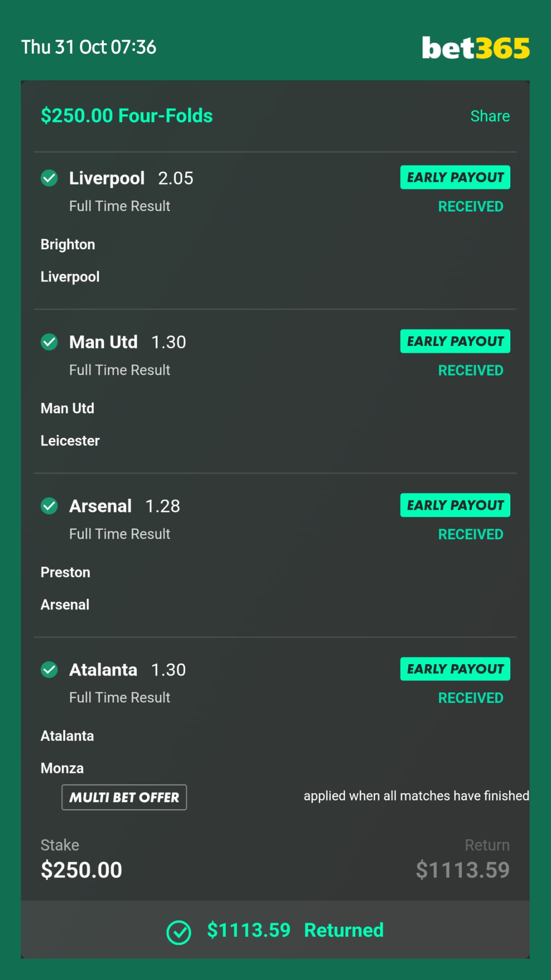Click the $1113.59 Returned banner
Viewport: 551px width, 980px height.
(x=275, y=930)
